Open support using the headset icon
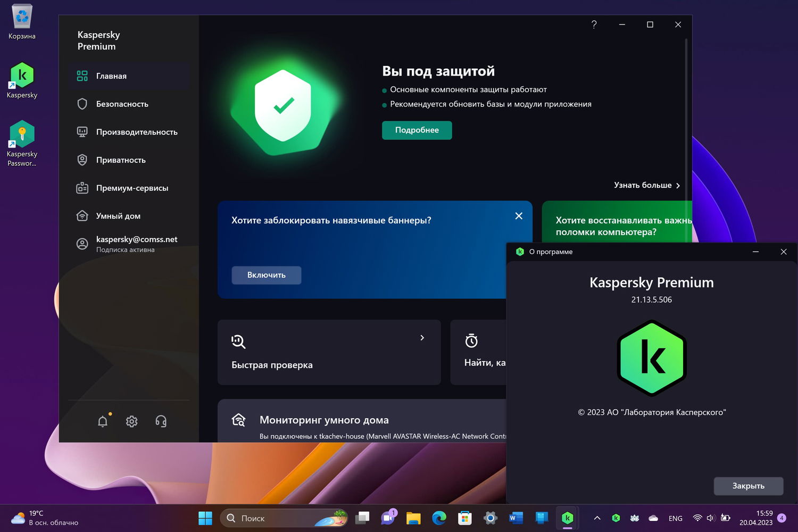Image resolution: width=798 pixels, height=532 pixels. pyautogui.click(x=161, y=421)
